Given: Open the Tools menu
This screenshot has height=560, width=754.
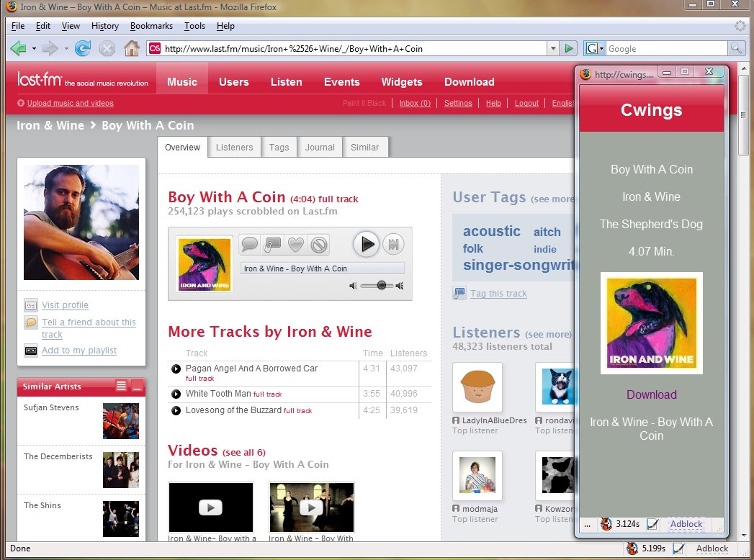Looking at the screenshot, I should click(x=194, y=26).
